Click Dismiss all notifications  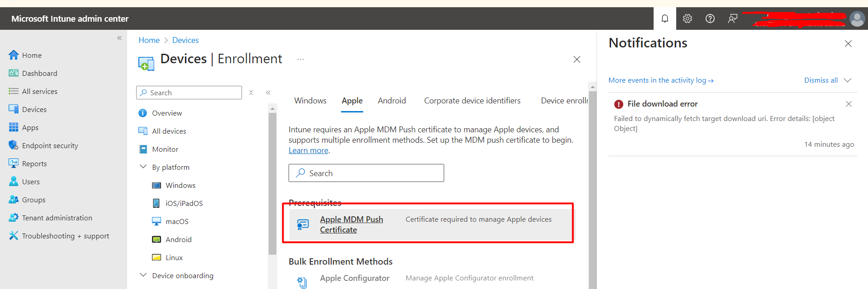821,80
